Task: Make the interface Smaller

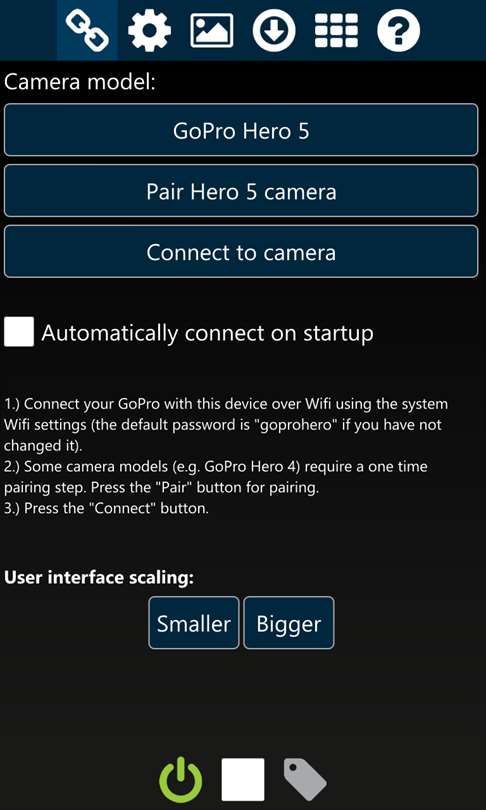Action: (x=194, y=623)
